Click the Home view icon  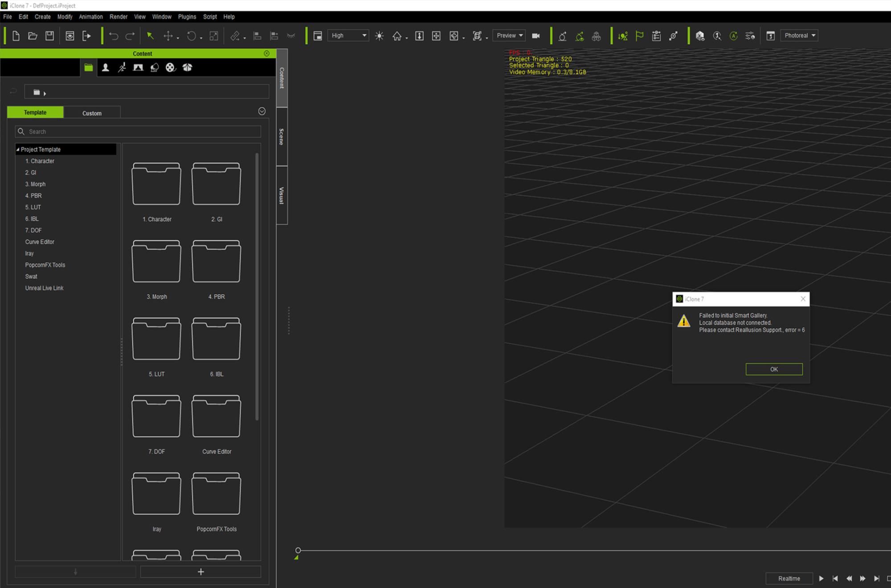click(x=397, y=36)
